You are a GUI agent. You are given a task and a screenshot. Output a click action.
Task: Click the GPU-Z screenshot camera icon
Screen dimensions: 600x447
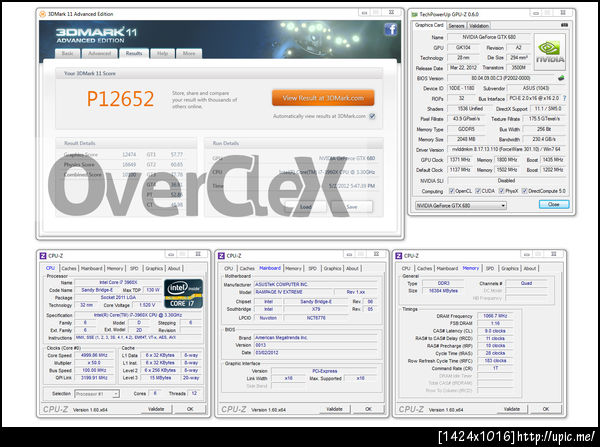(x=564, y=25)
